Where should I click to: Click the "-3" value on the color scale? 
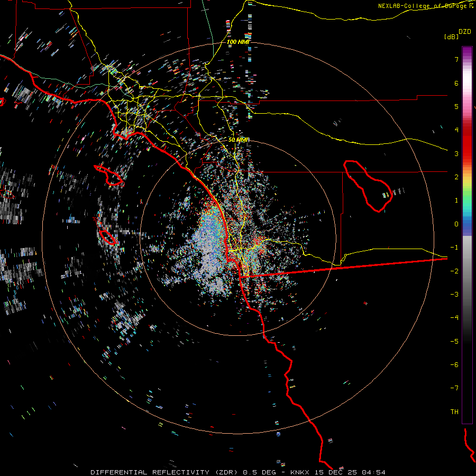point(454,295)
